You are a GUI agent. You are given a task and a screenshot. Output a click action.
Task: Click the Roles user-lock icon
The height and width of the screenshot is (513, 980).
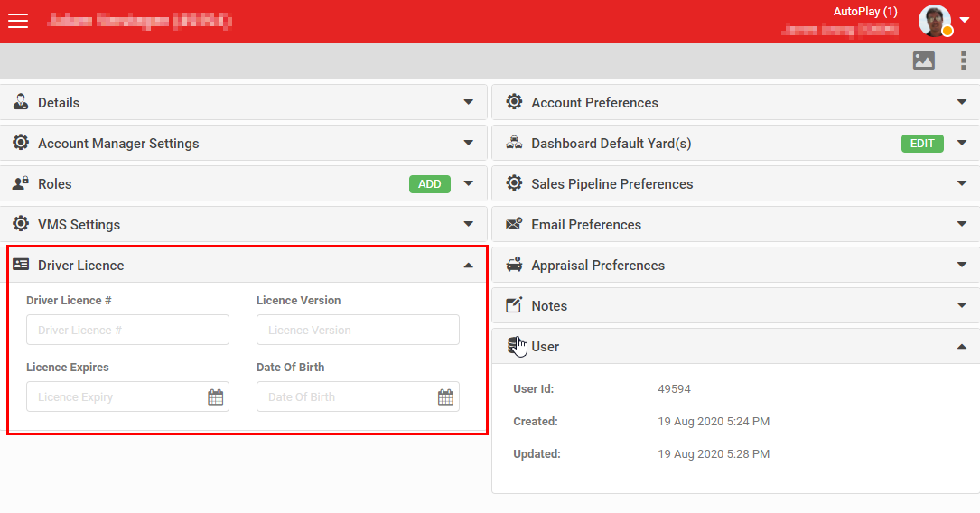tap(21, 183)
